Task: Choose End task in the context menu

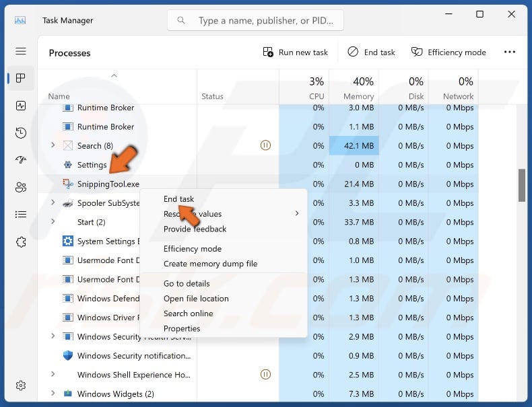Action: point(178,199)
